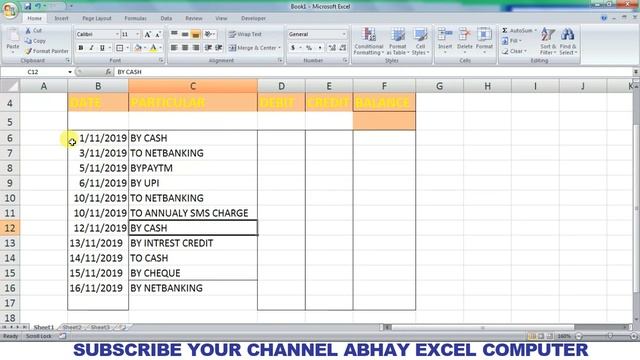Toggle Bold formatting

click(x=81, y=48)
